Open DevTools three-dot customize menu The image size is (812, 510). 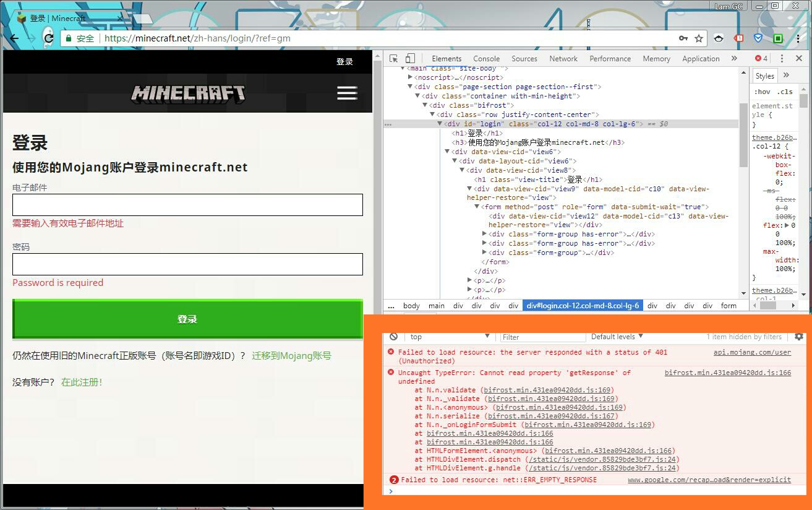tap(782, 58)
